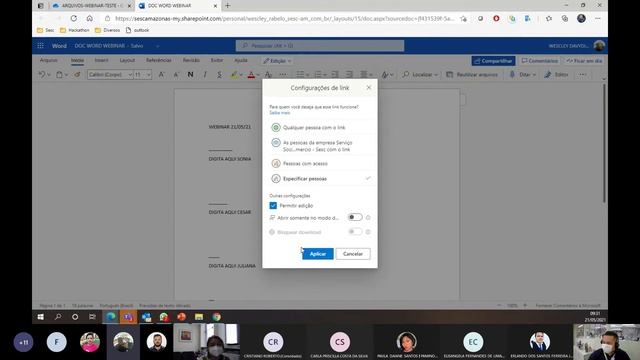
Task: Open the Office app launcher grid
Action: point(40,46)
